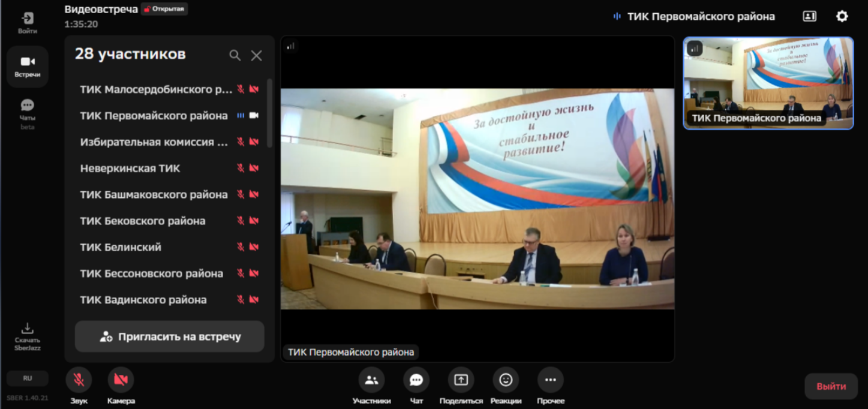The image size is (868, 409).
Task: Open the Чат panel
Action: pyautogui.click(x=416, y=380)
